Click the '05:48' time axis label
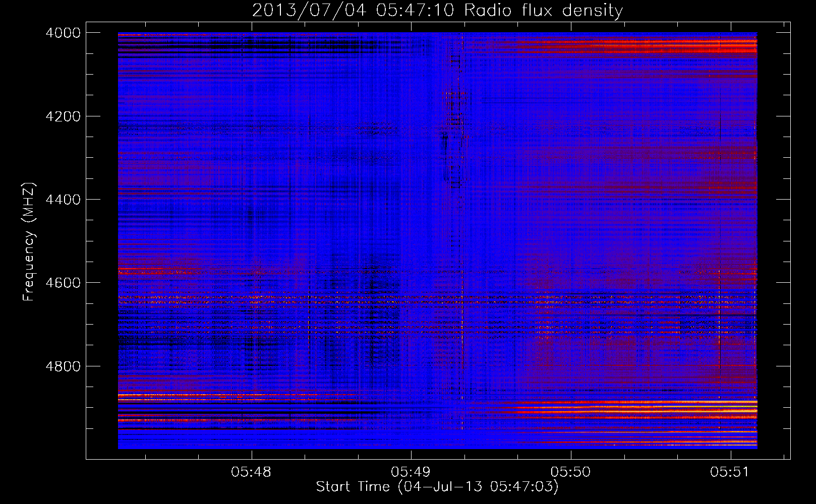This screenshot has height=504, width=816. click(x=251, y=472)
